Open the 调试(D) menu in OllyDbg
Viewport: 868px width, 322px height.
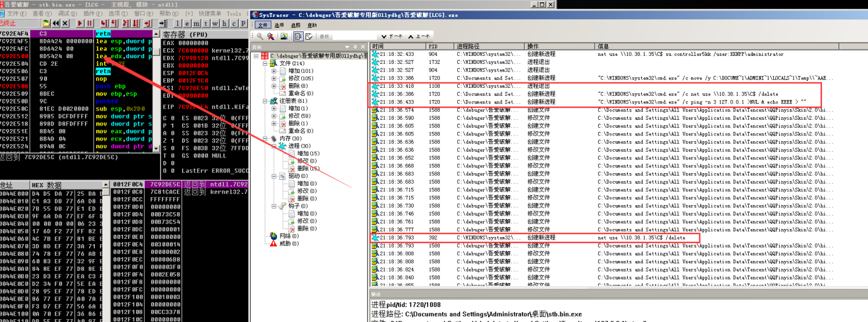click(67, 13)
